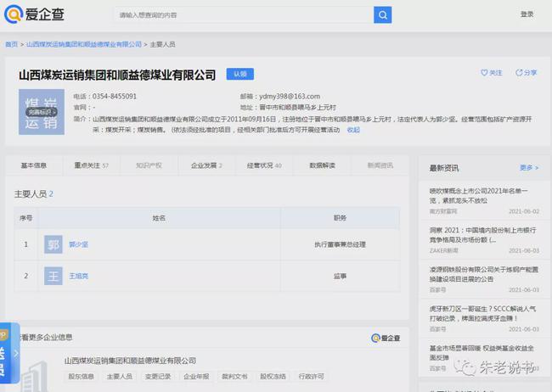This screenshot has width=552, height=392.
Task: Click the 行政许可 tag
Action: pos(311,376)
